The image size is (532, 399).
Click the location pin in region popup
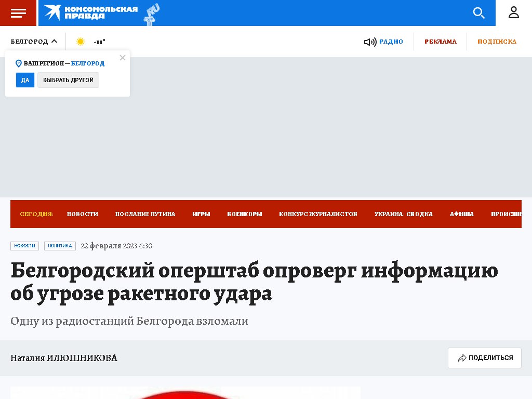pos(19,63)
